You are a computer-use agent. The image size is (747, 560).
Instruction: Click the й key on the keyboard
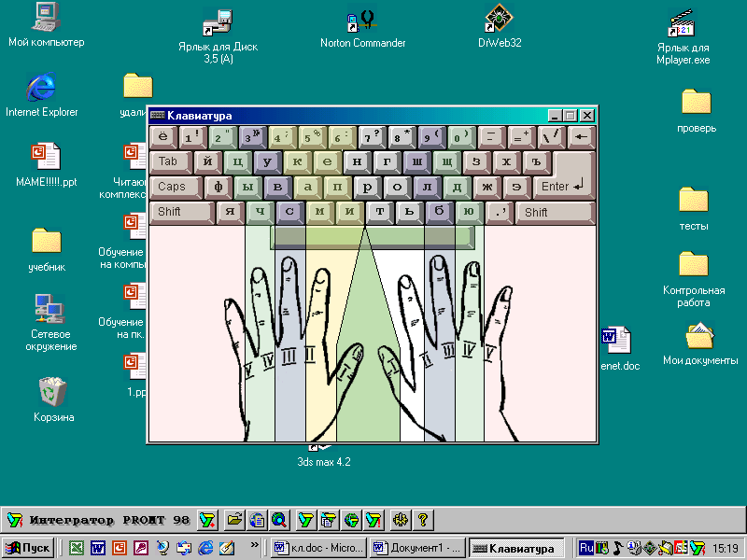207,161
